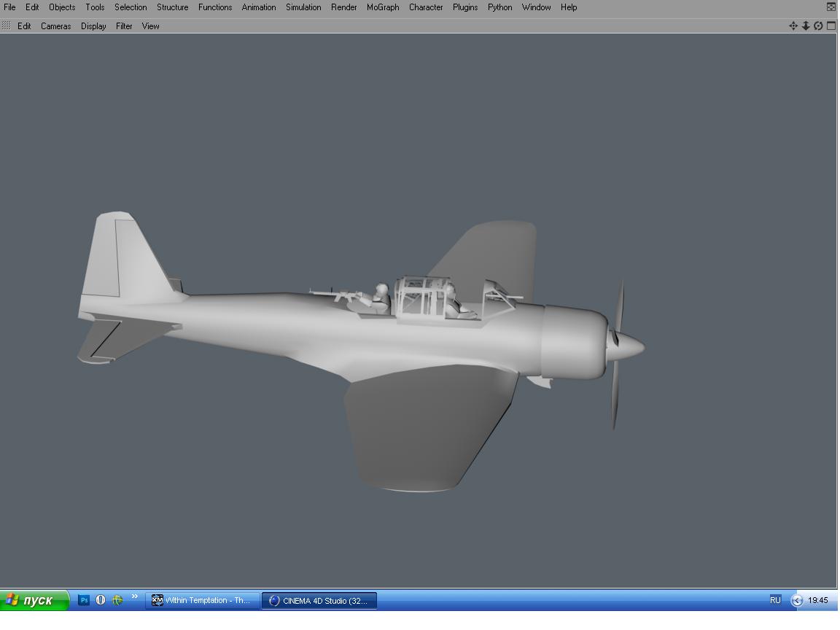Click the viewport rotate camera icon
The width and height of the screenshot is (840, 630).
[x=818, y=26]
